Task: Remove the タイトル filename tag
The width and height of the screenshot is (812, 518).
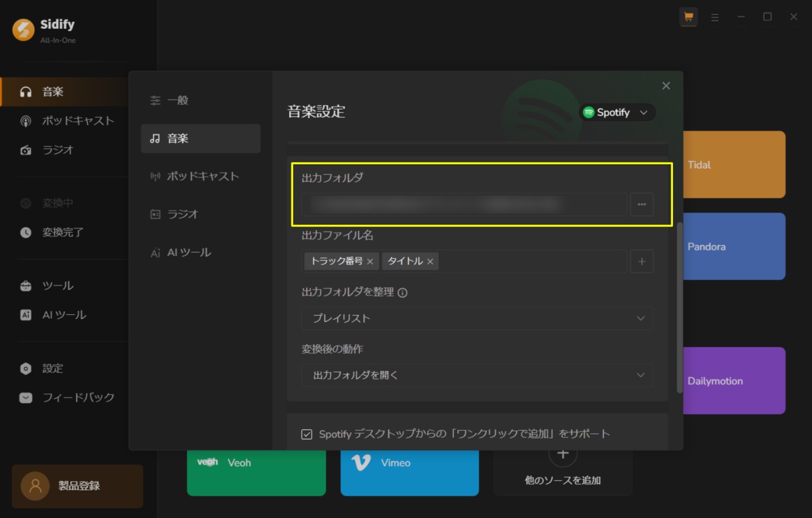Action: point(430,261)
